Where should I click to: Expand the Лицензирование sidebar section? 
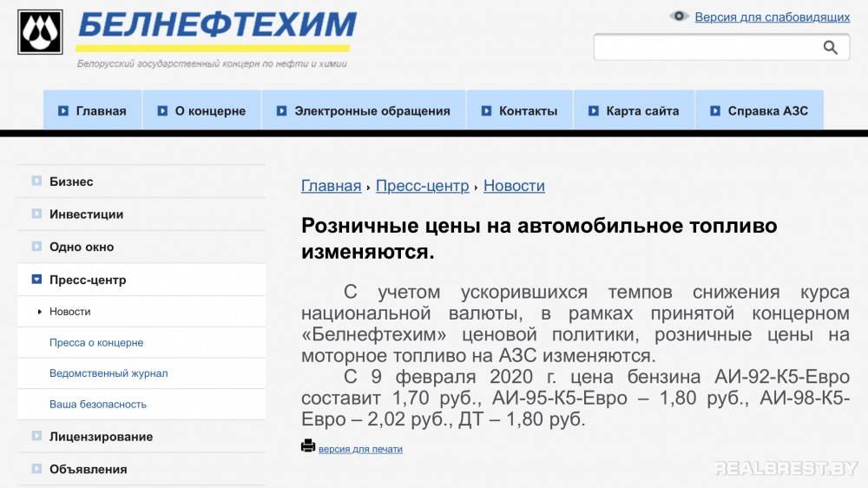(x=36, y=436)
